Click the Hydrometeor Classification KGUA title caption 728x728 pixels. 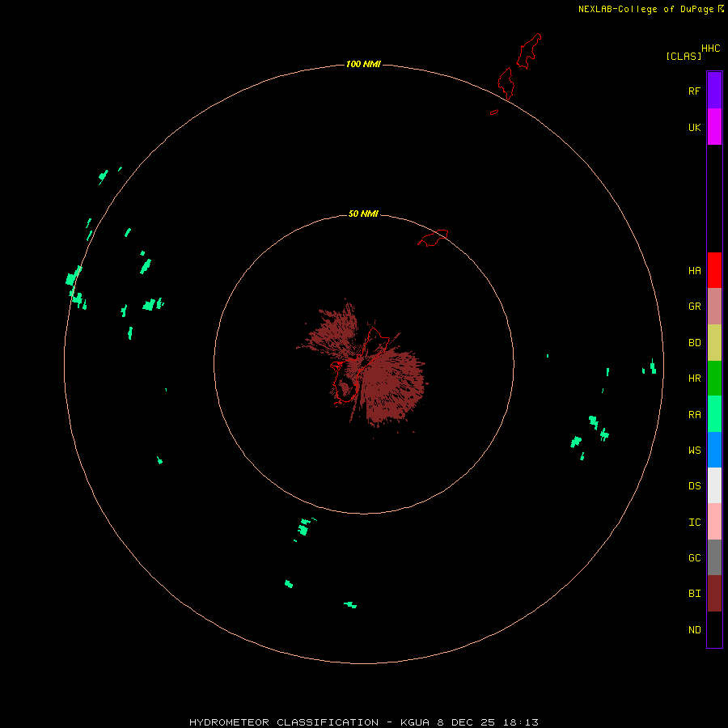[x=363, y=722]
